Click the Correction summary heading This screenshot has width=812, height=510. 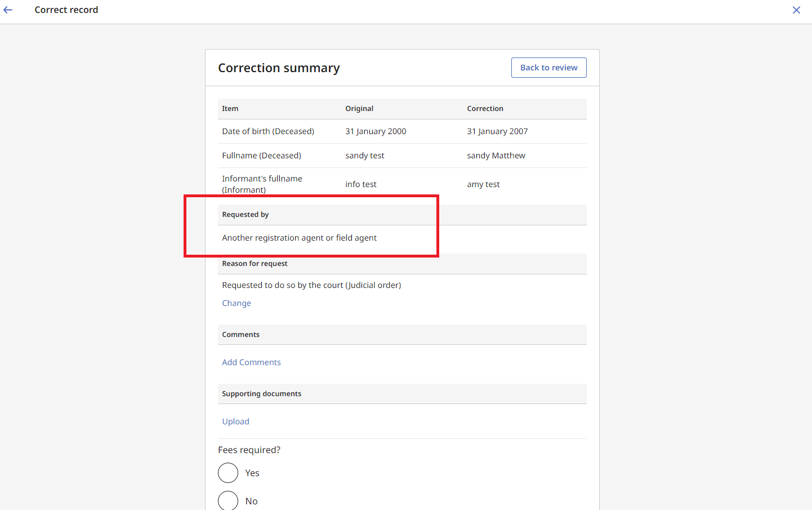[x=279, y=68]
